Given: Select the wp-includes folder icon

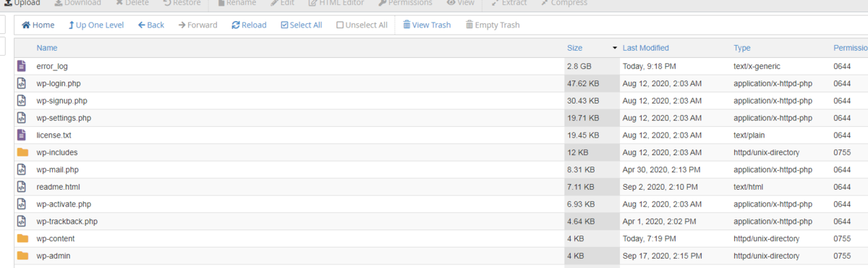Looking at the screenshot, I should [x=22, y=152].
